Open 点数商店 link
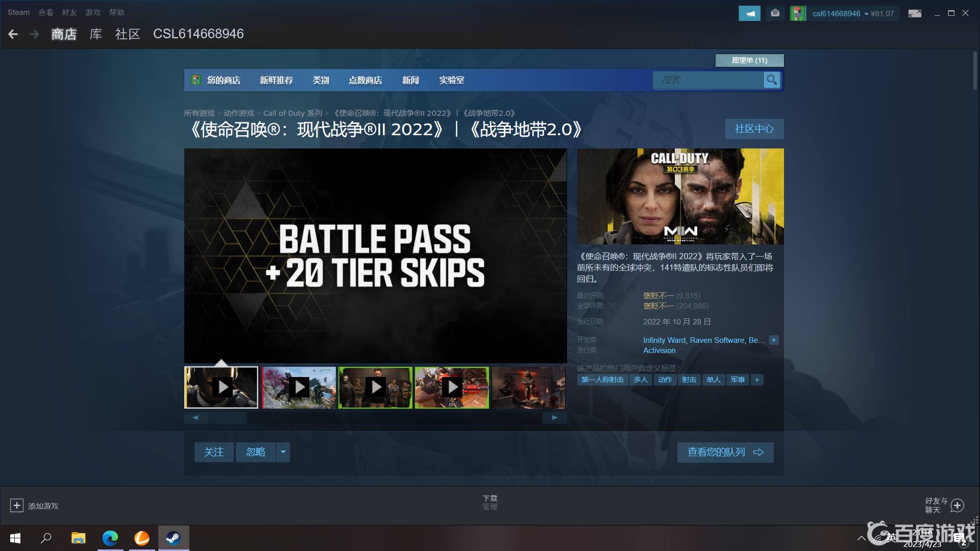 click(x=365, y=80)
